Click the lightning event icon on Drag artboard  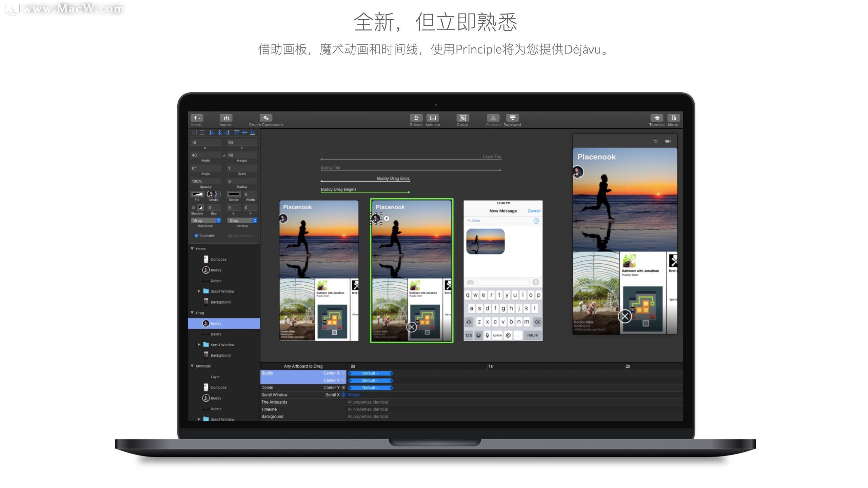pyautogui.click(x=387, y=219)
